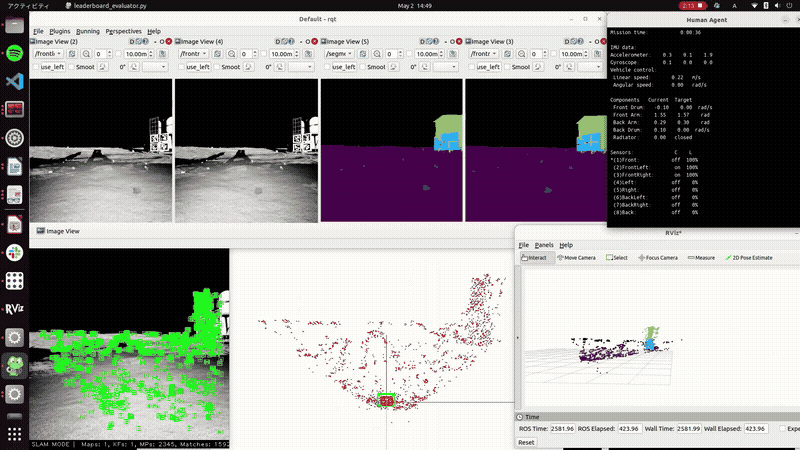Viewport: 800px width, 450px height.
Task: Refresh topics in Image View (3)
Action: (x=508, y=54)
